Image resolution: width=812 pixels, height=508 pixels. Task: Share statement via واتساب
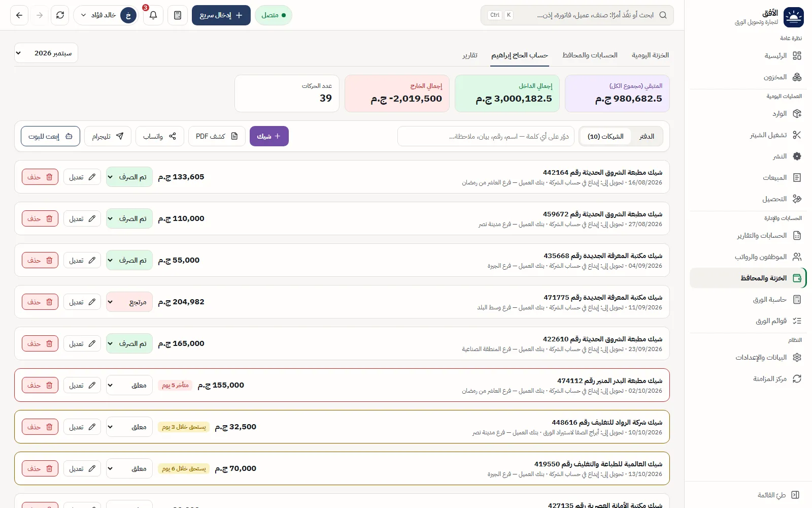point(159,136)
